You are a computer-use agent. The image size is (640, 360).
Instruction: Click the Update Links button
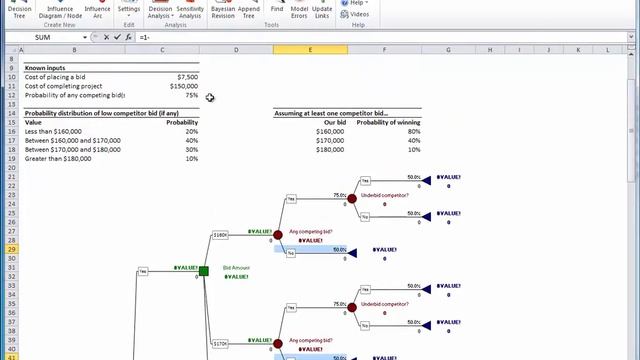(x=322, y=10)
